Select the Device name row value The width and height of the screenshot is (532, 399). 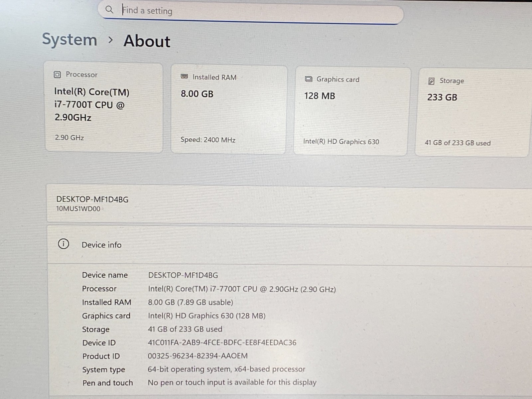coord(183,275)
